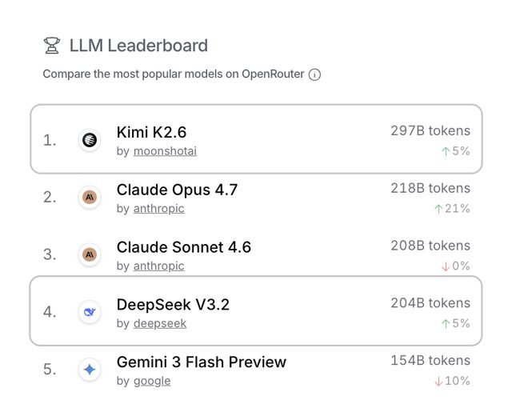Click the trophy icon beside LLM Leaderboard
Image resolution: width=528 pixels, height=420 pixels.
coord(51,46)
